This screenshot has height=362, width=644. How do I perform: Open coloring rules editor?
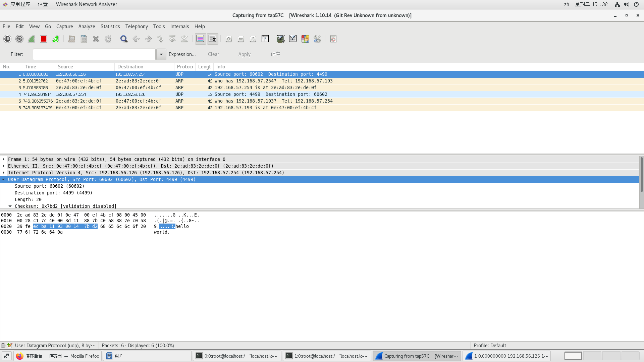tap(305, 39)
